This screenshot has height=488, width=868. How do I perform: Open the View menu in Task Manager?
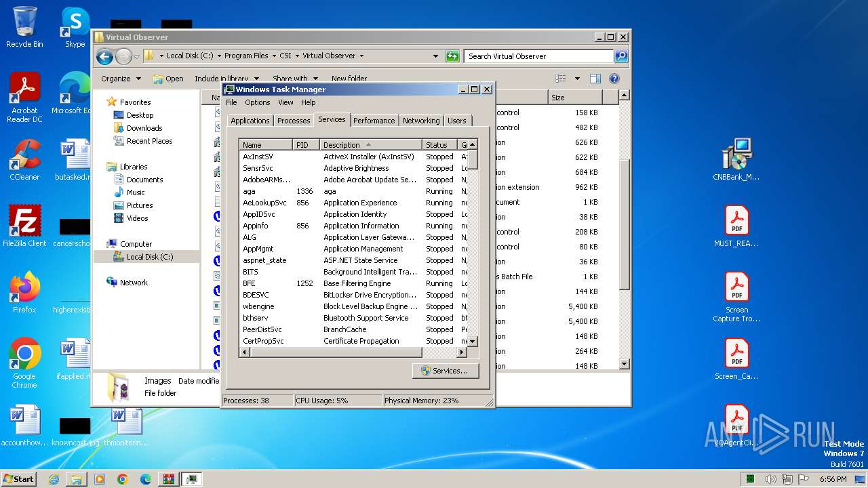pos(285,102)
